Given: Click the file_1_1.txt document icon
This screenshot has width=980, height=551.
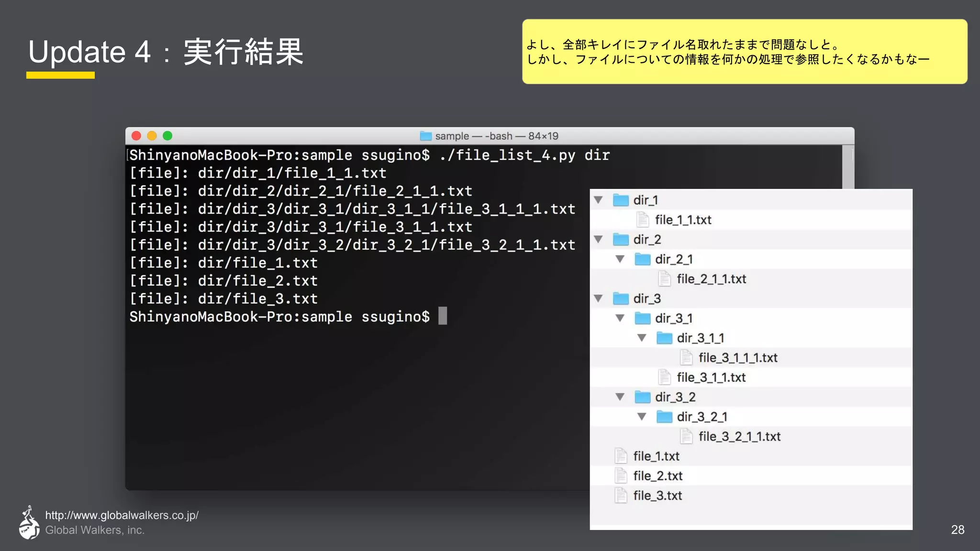Looking at the screenshot, I should pyautogui.click(x=643, y=220).
